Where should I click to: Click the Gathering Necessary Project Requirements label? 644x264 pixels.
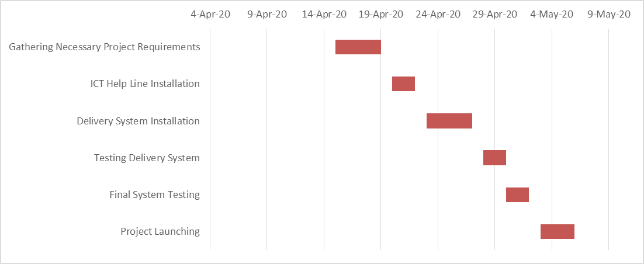[105, 47]
